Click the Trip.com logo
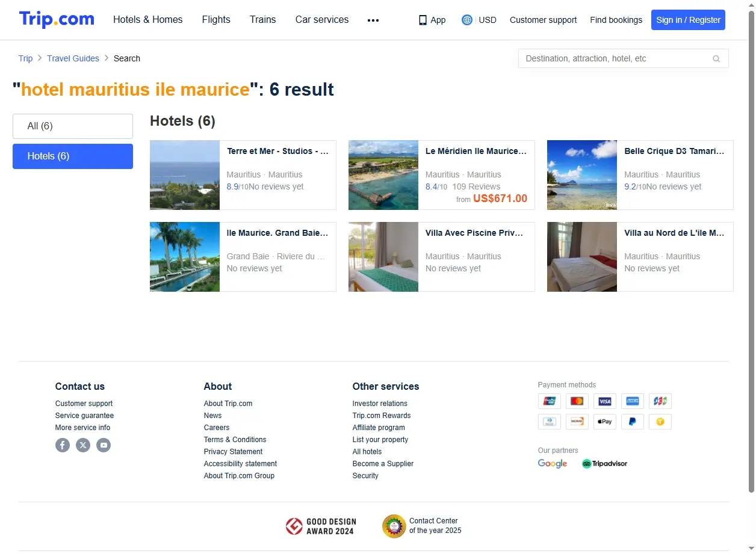 (x=57, y=19)
